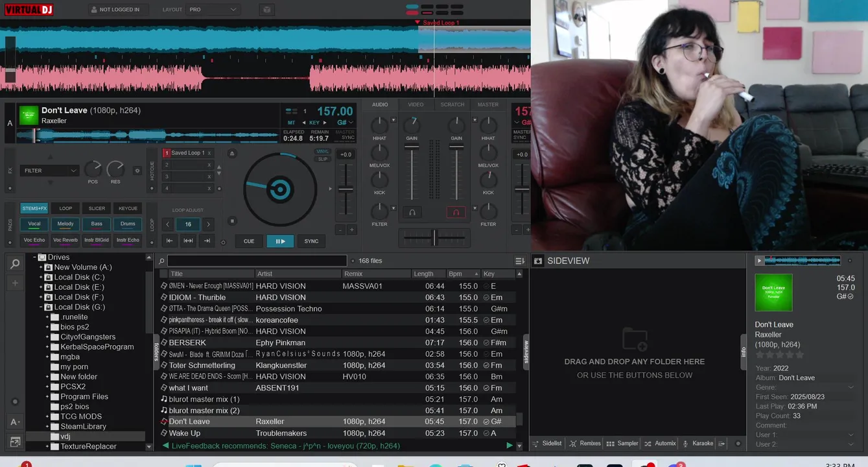Click the play/pause button on deck A
The image size is (868, 467).
tap(280, 241)
